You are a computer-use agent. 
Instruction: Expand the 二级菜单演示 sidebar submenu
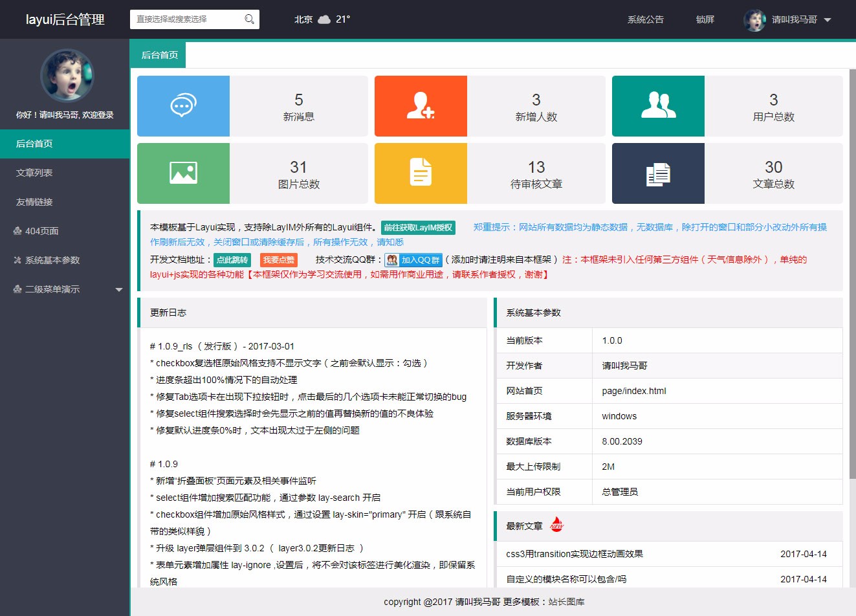click(x=119, y=290)
